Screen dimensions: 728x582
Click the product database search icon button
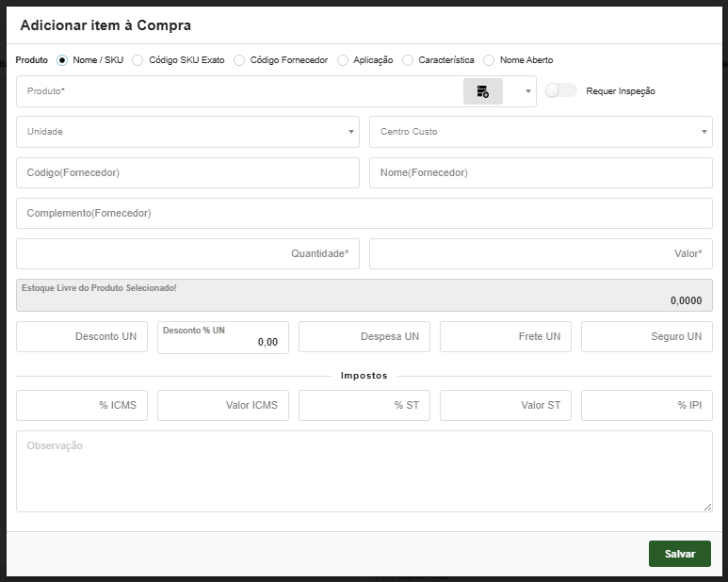click(482, 91)
